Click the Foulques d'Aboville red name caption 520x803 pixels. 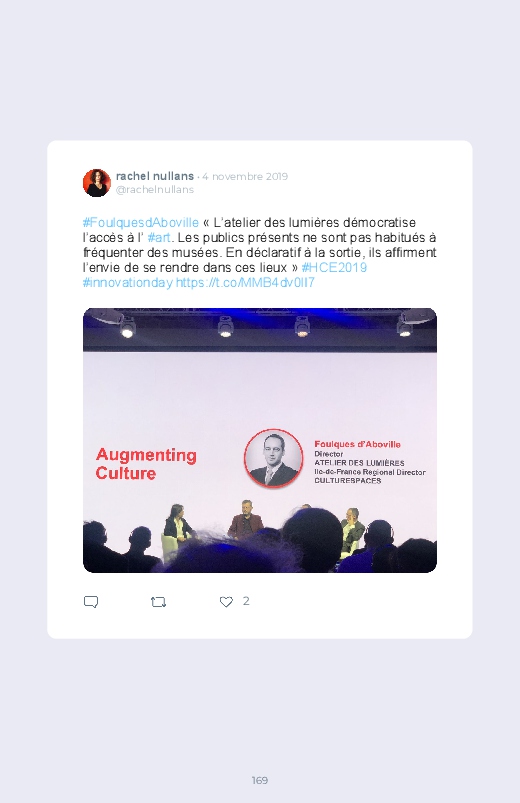point(358,444)
